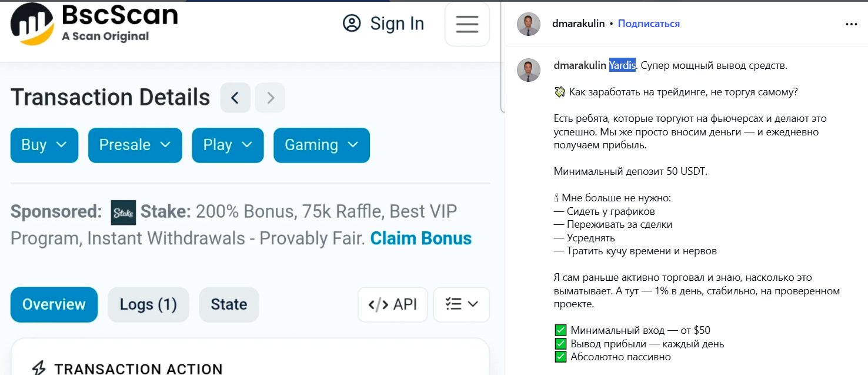Switch to the Logs (1) tab

tap(148, 304)
